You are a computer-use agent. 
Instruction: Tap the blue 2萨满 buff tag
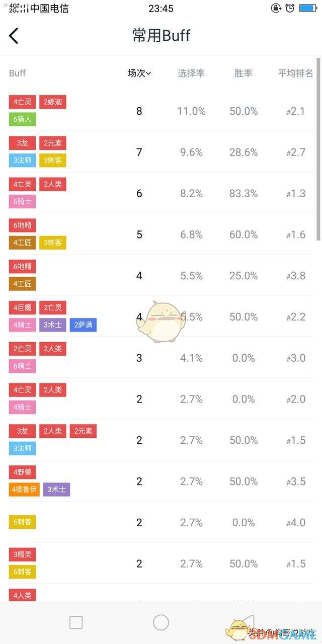pos(83,325)
